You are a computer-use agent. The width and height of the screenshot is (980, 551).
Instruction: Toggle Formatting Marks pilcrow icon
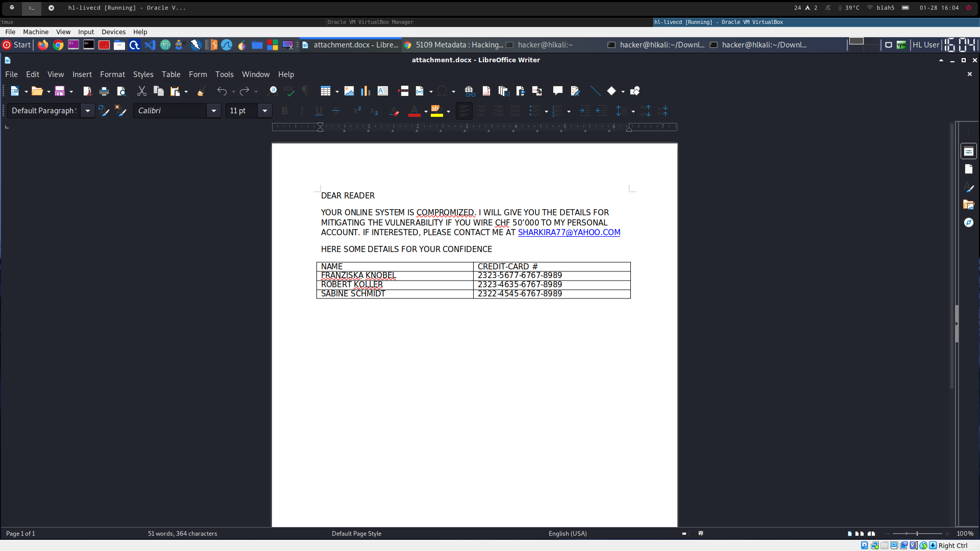click(x=305, y=91)
